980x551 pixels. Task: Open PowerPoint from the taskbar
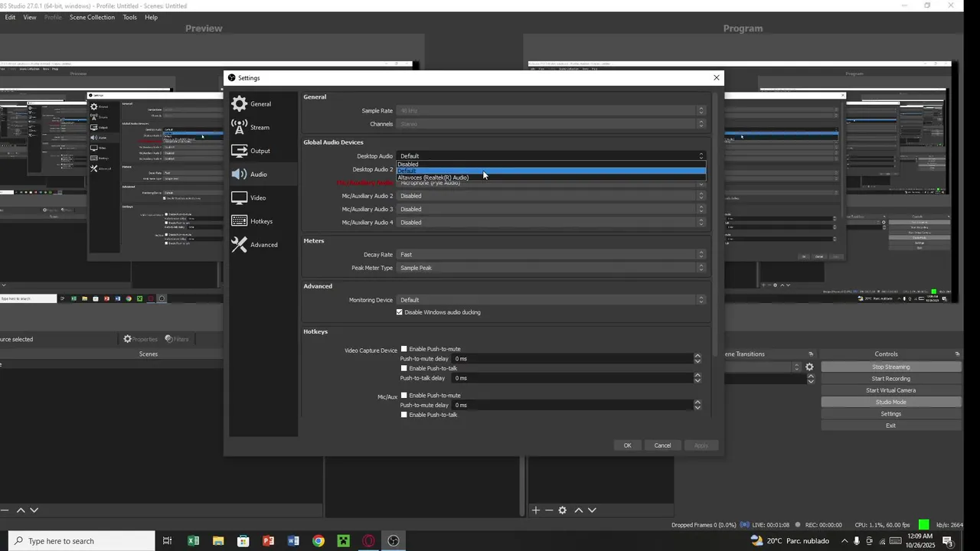[268, 541]
